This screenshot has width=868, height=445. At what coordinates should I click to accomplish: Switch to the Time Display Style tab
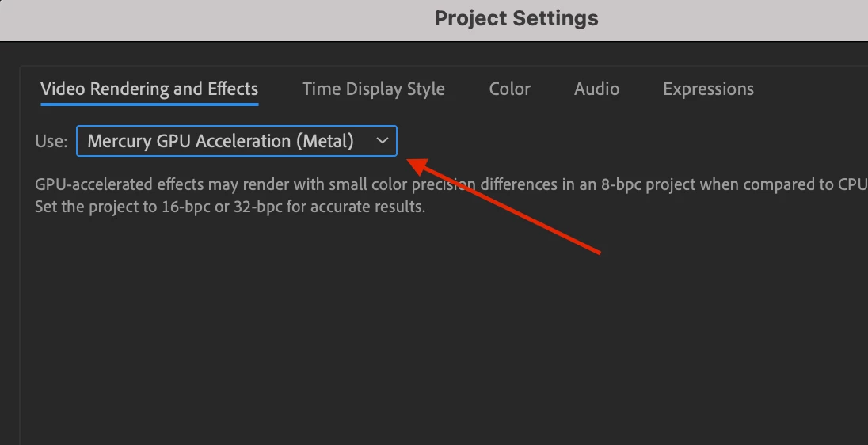(x=373, y=89)
